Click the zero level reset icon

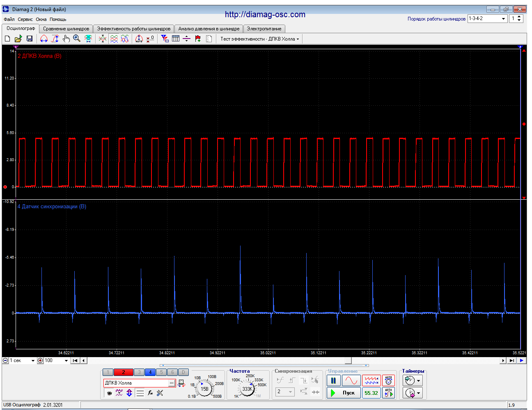[x=150, y=39]
